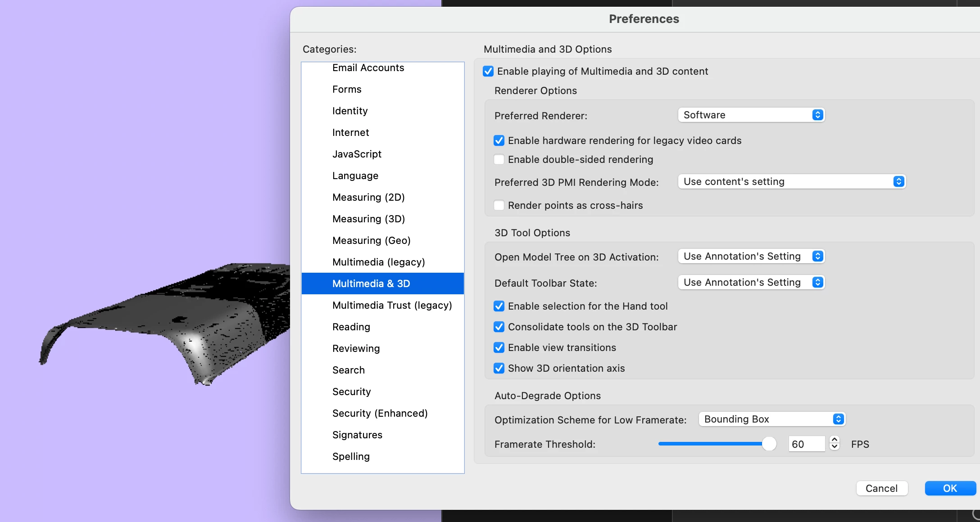Viewport: 980px width, 522px height.
Task: Toggle Enable playing of Multimedia and 3D content
Action: [x=488, y=71]
